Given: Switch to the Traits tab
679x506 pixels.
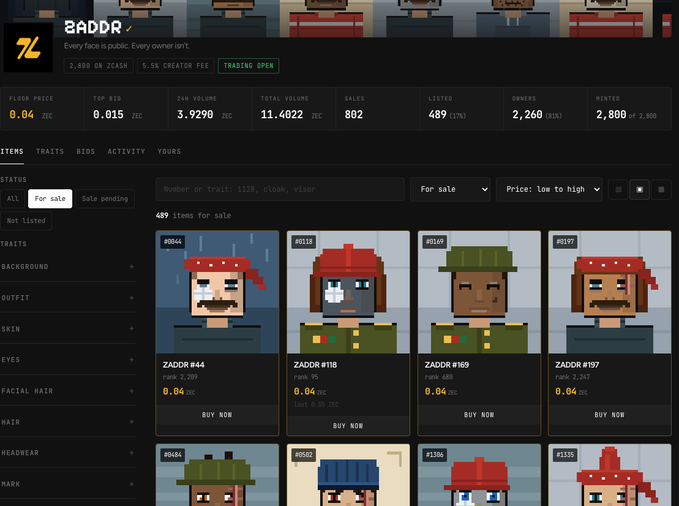Looking at the screenshot, I should [50, 152].
